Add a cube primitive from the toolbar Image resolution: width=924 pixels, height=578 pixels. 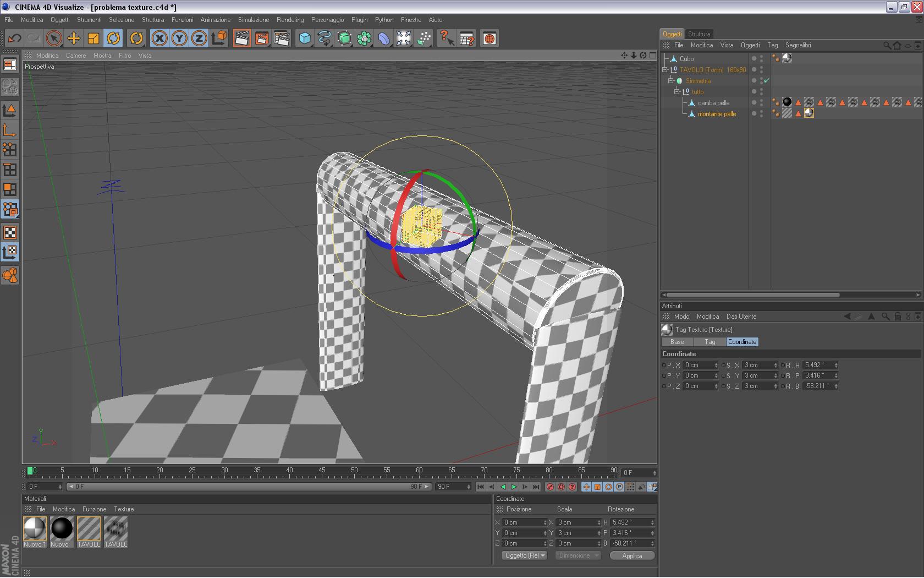[305, 38]
